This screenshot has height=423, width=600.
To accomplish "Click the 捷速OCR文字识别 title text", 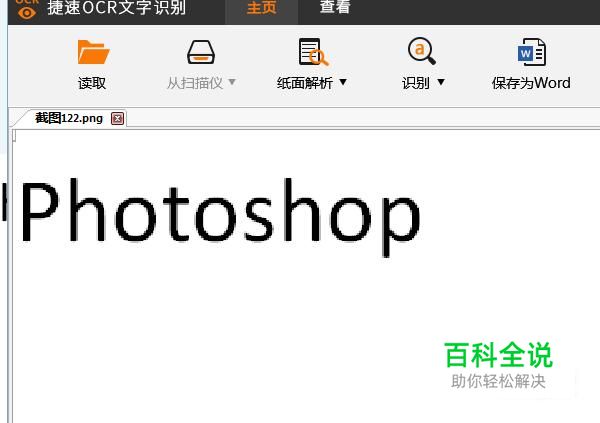I will tap(117, 8).
